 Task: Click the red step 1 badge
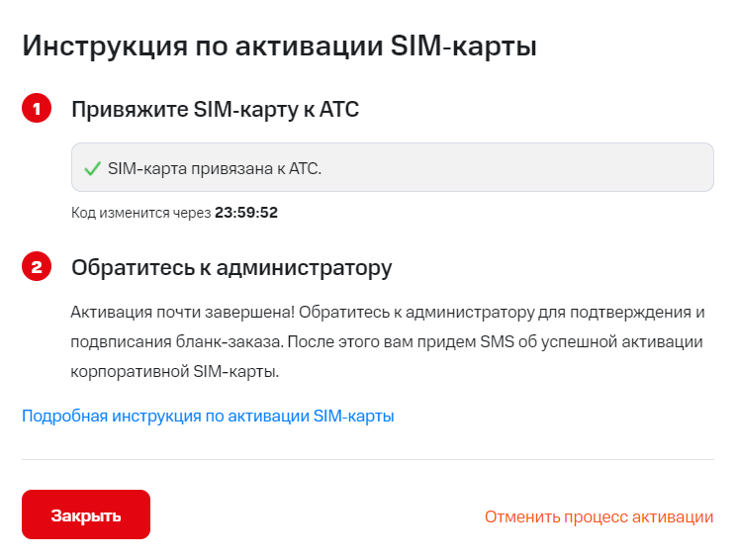coord(36,110)
